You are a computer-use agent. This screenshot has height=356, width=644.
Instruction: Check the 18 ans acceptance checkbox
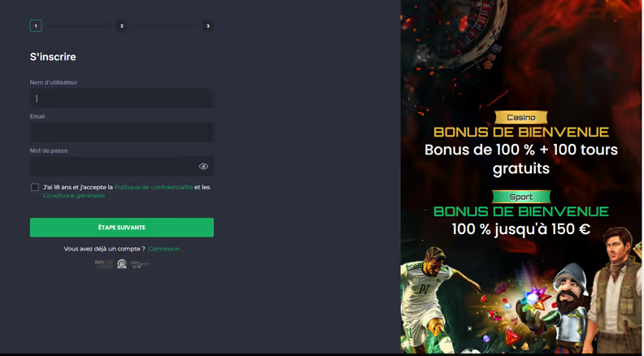point(35,187)
